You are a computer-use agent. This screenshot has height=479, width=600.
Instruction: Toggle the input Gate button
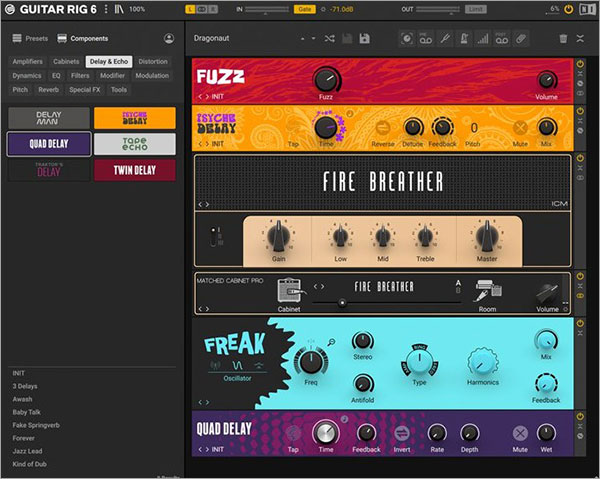point(305,9)
